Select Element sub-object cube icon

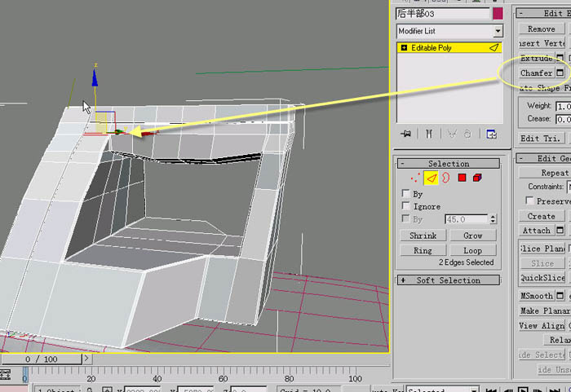point(477,178)
